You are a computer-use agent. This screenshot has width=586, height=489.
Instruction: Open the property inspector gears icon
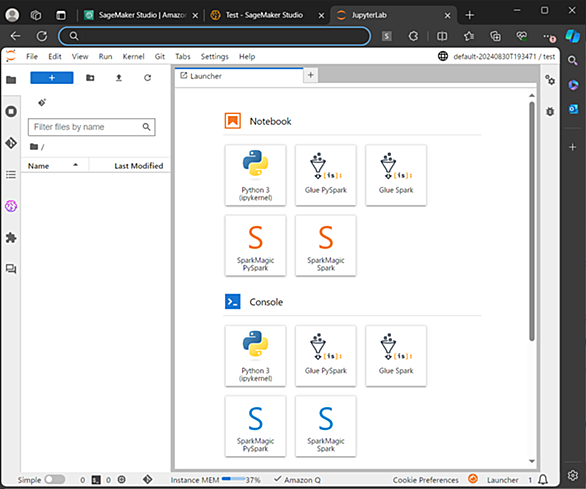pyautogui.click(x=550, y=80)
